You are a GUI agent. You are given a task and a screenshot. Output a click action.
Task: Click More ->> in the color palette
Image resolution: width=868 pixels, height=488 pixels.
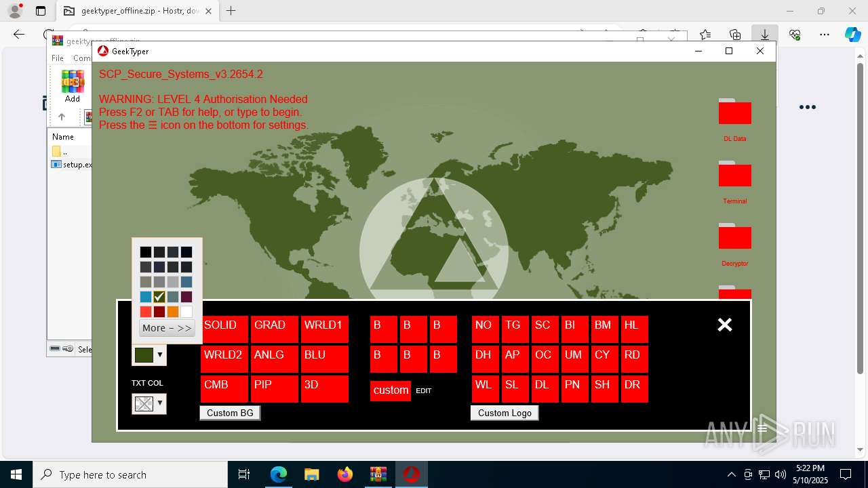click(167, 328)
